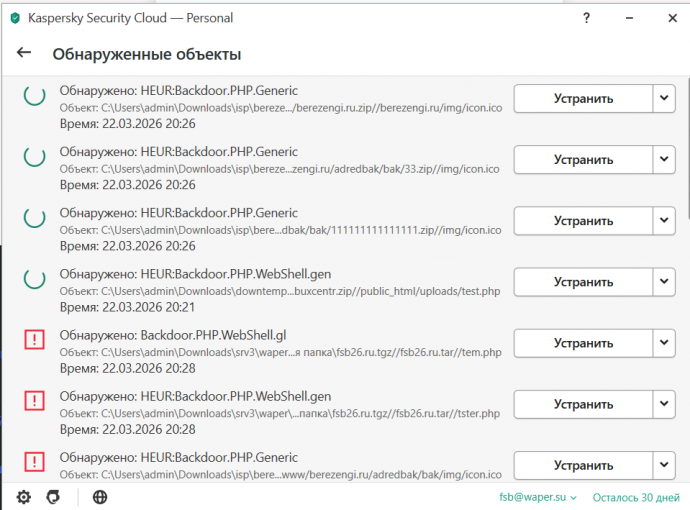This screenshot has width=690, height=510.
Task: Click spinner icon next to 33.zip detection
Action: (x=35, y=158)
